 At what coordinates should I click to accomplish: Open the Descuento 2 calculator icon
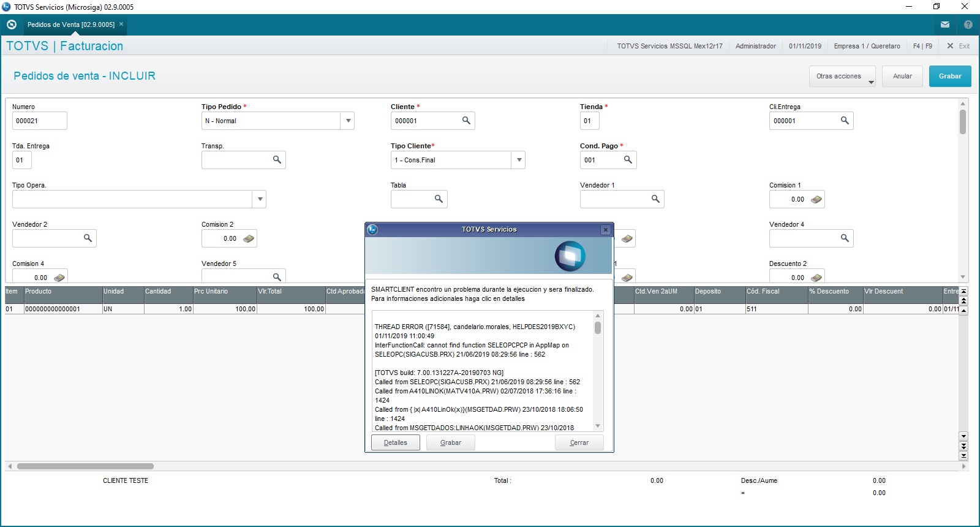[816, 278]
